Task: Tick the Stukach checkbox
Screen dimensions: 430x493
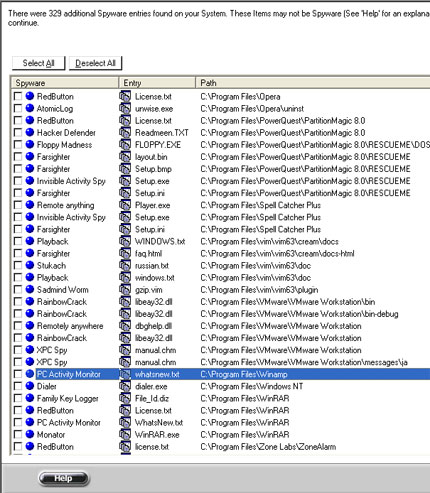Action: pos(18,265)
